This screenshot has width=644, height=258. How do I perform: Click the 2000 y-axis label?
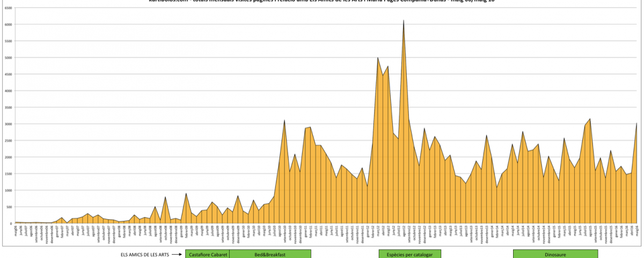point(7,157)
